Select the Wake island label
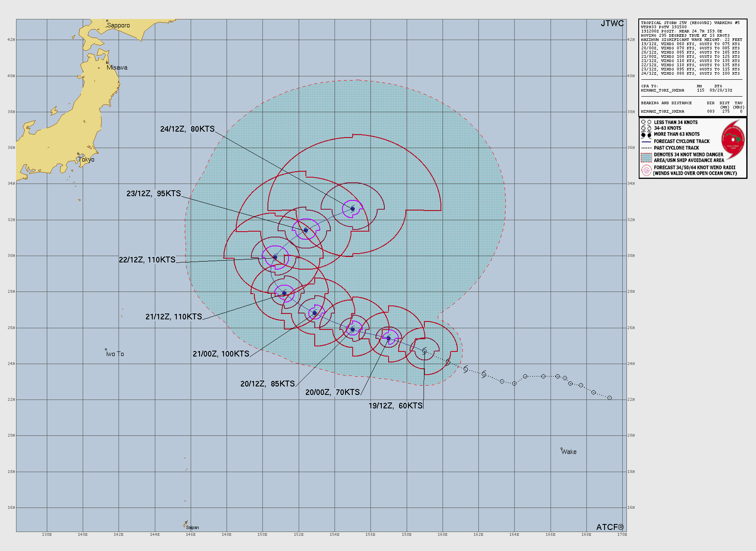756x551 pixels. click(569, 452)
